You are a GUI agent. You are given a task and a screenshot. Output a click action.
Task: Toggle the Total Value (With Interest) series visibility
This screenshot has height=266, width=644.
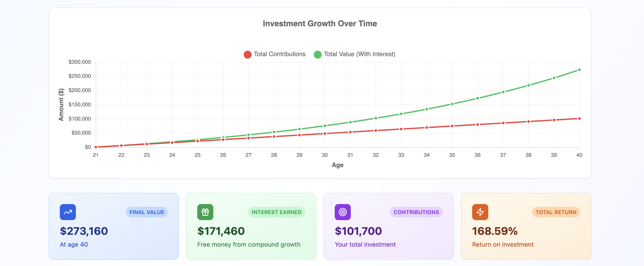pos(359,54)
